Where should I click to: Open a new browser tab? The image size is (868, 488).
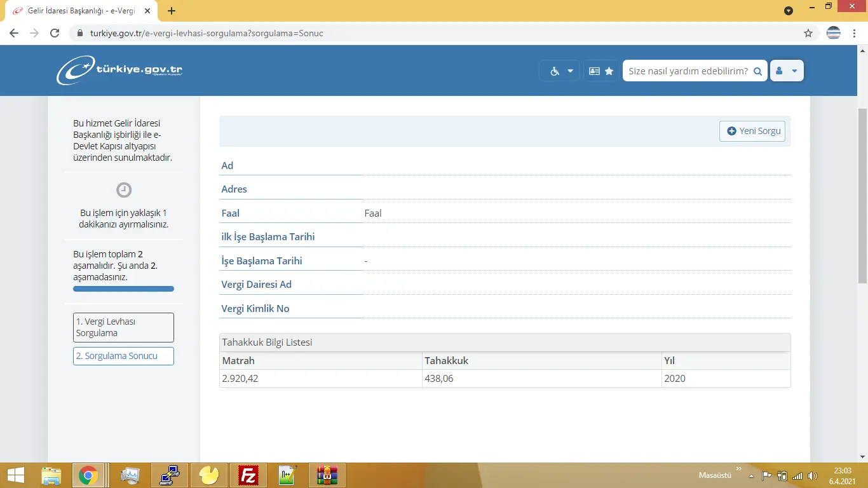pos(172,11)
